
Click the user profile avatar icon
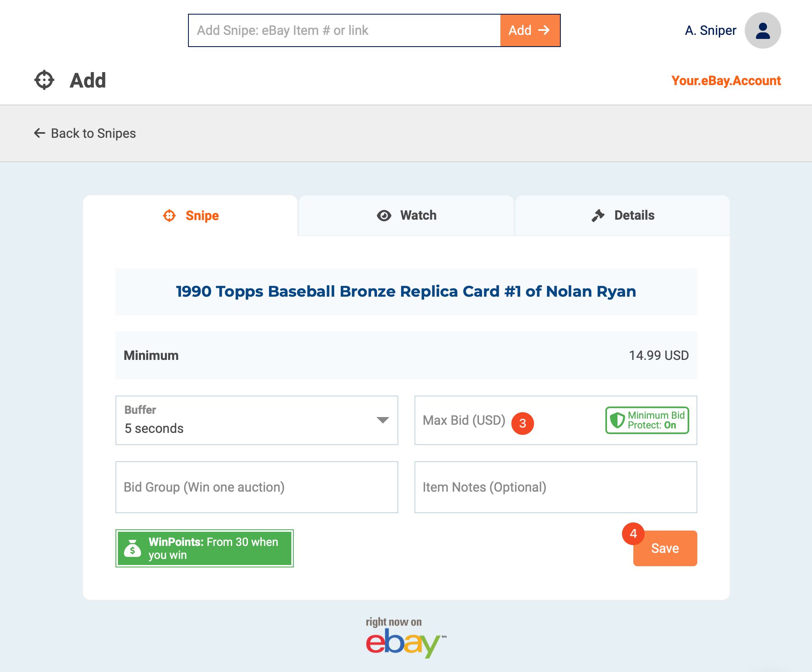(763, 30)
